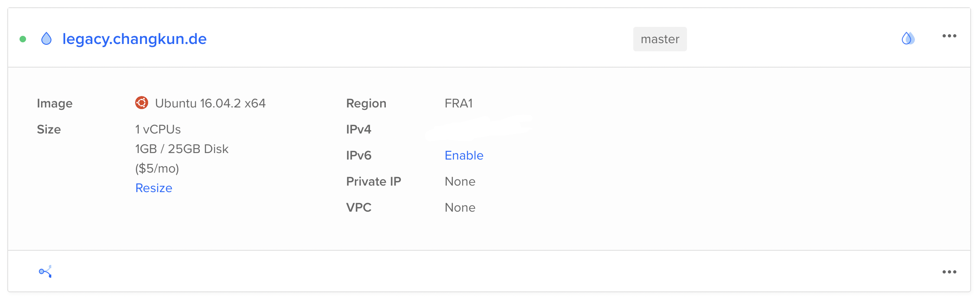Click the IPv6 field label
The height and width of the screenshot is (302, 980).
point(359,155)
